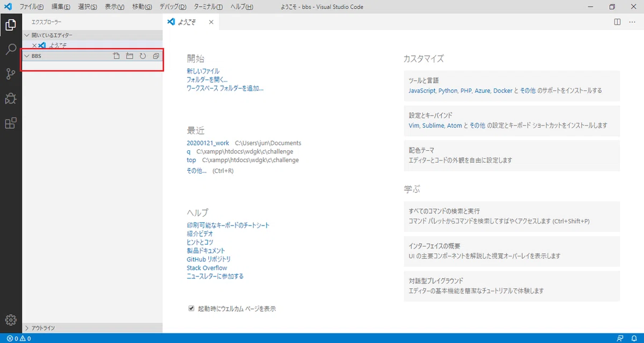Click the split editor icon
The image size is (644, 343).
(617, 22)
